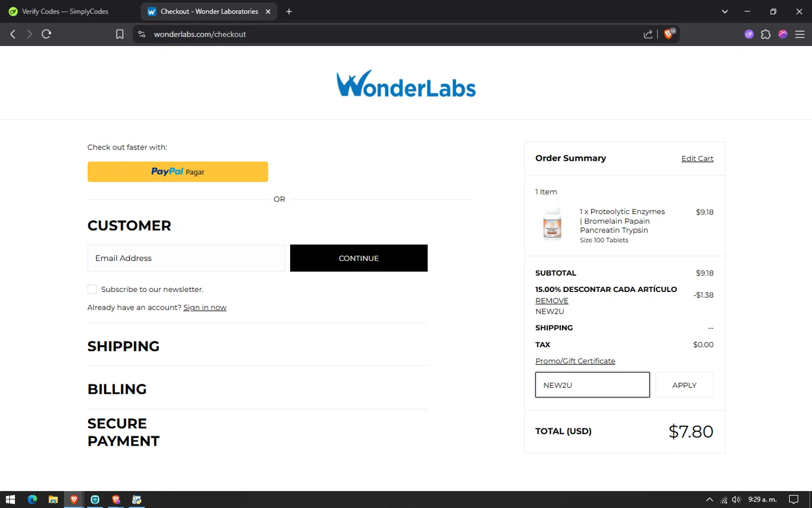Viewport: 812px width, 508px height.
Task: Open the browser hamburger menu
Action: pos(800,34)
